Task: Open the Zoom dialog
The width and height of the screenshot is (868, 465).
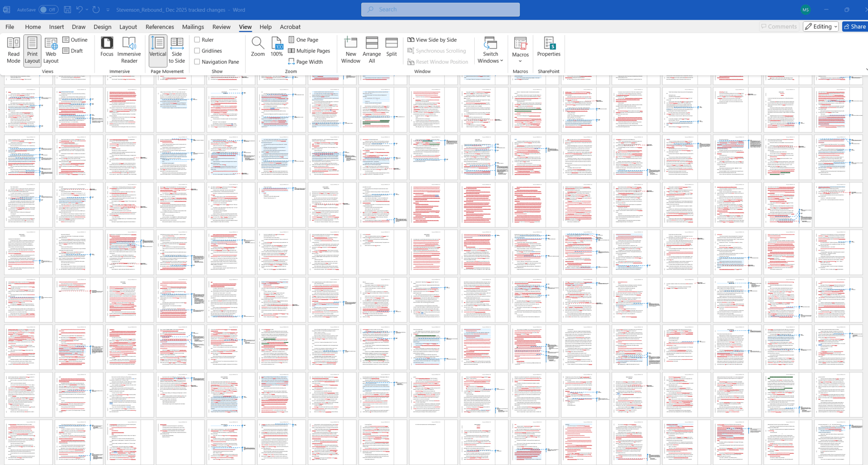Action: tap(258, 47)
